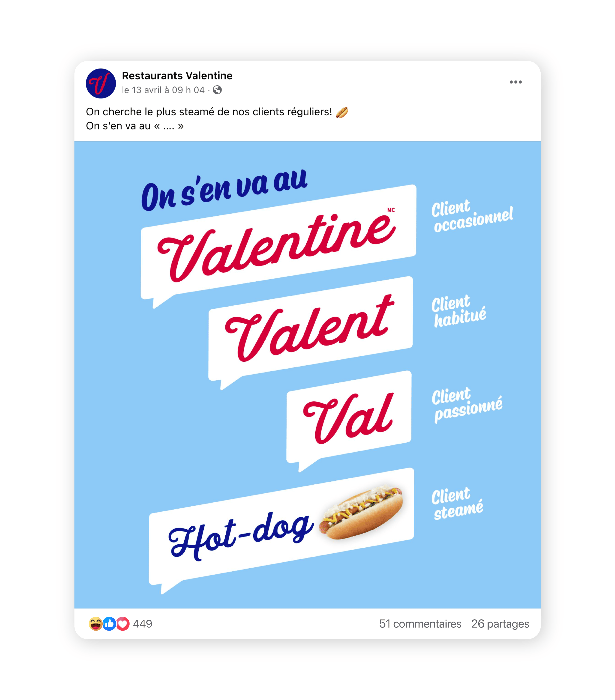Click the three-dot post options menu
The image size is (615, 700).
[x=515, y=82]
